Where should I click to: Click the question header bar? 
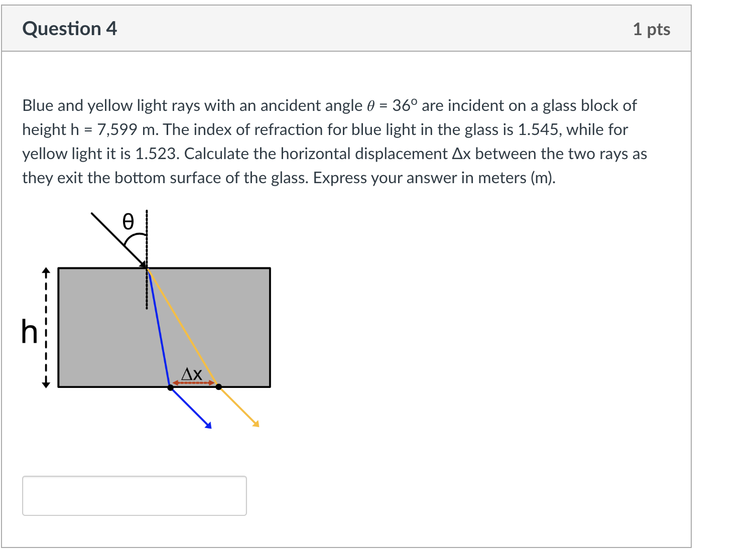click(x=351, y=29)
